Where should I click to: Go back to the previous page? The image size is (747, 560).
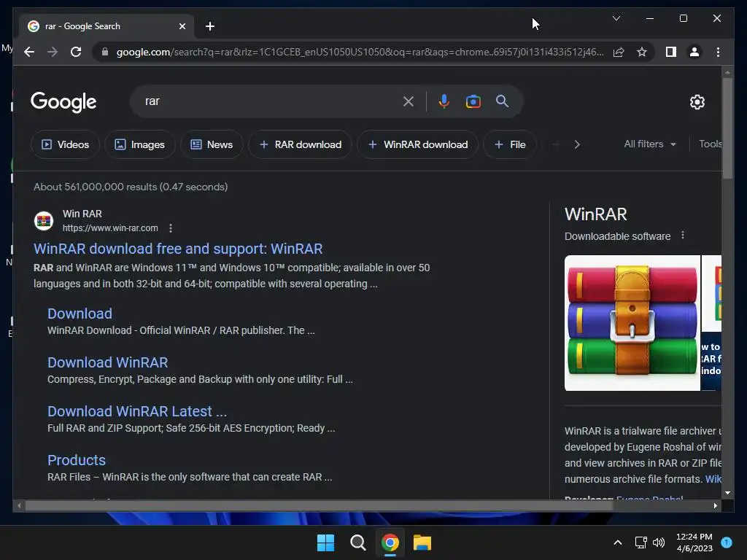[x=29, y=52]
